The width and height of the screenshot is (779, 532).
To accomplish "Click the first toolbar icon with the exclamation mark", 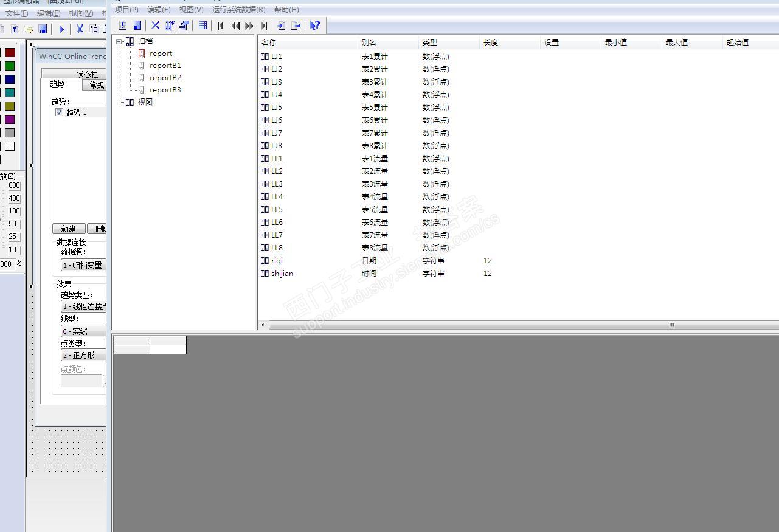I will pos(123,26).
